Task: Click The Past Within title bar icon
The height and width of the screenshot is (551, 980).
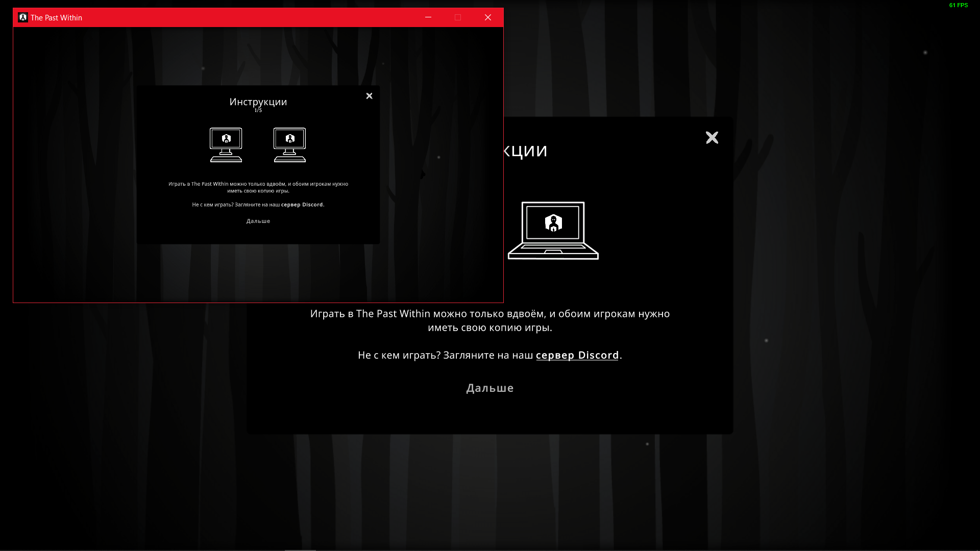Action: 23,17
